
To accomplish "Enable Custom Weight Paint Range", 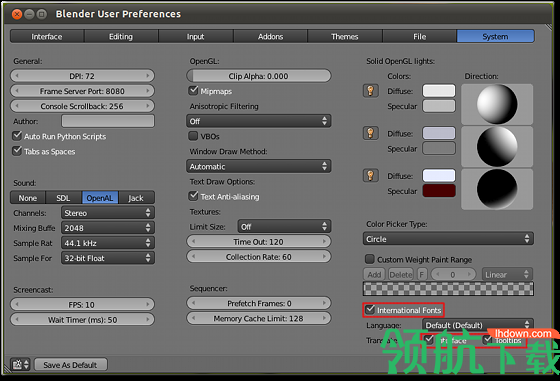I will point(370,259).
